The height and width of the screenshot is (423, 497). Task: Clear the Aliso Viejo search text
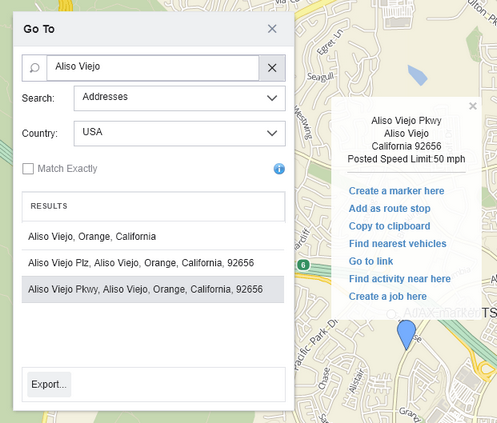click(272, 68)
